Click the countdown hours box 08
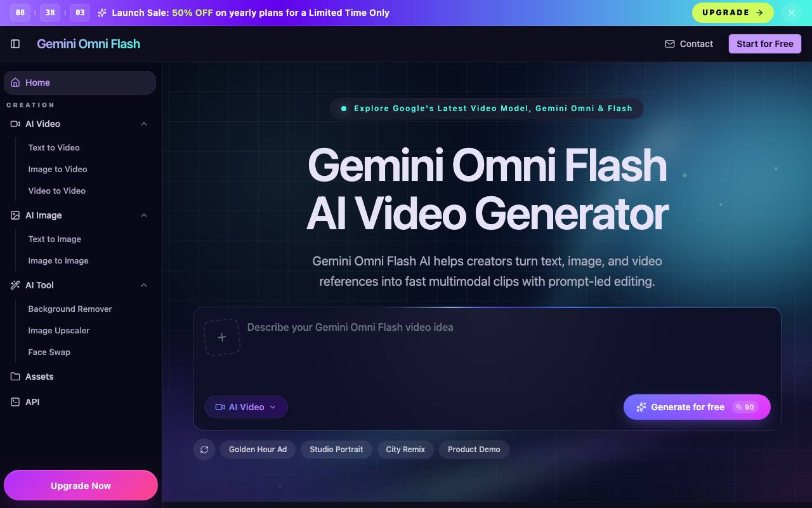This screenshot has height=508, width=812. tap(20, 13)
